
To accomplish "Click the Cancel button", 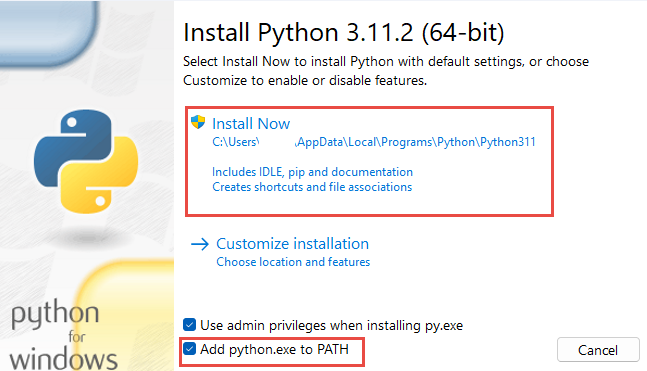I will click(x=598, y=350).
